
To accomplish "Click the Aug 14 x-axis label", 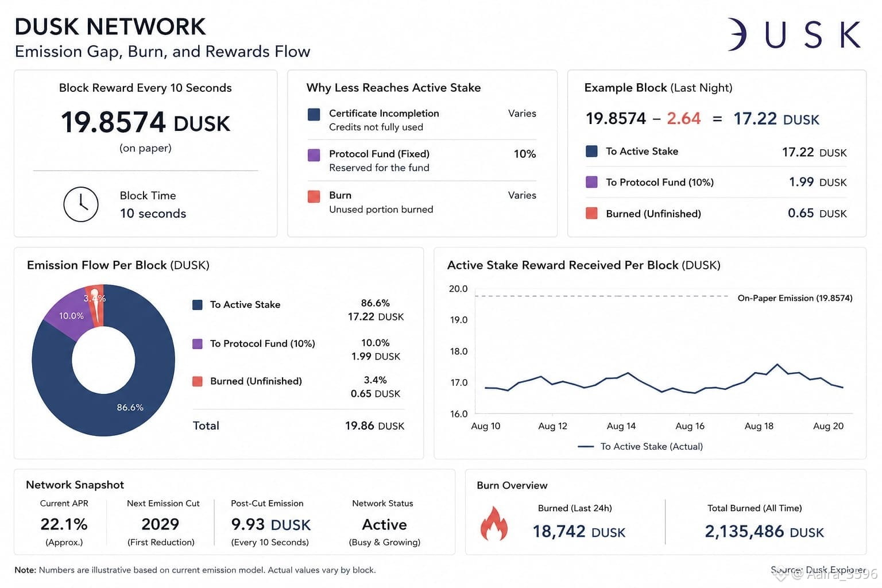I will pyautogui.click(x=621, y=426).
